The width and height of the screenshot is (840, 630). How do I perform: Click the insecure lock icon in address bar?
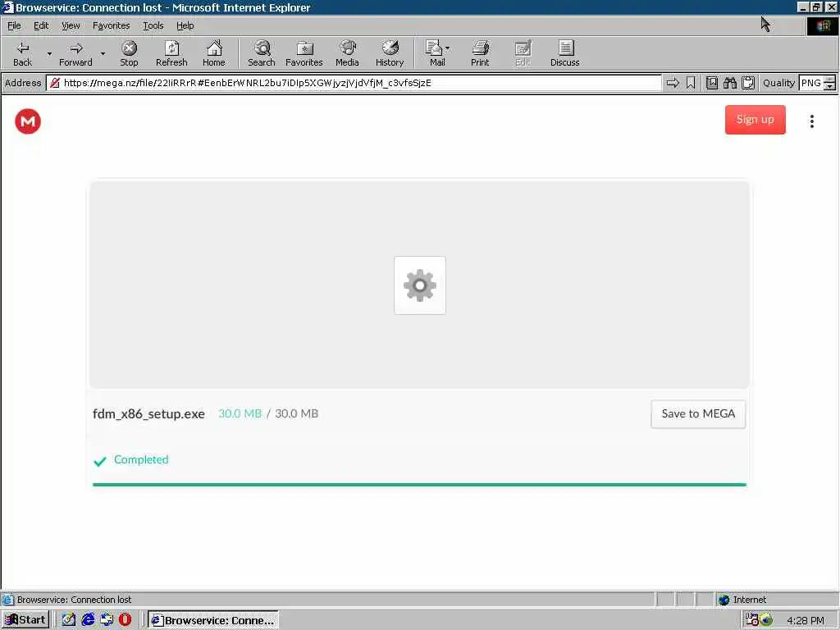click(x=55, y=83)
